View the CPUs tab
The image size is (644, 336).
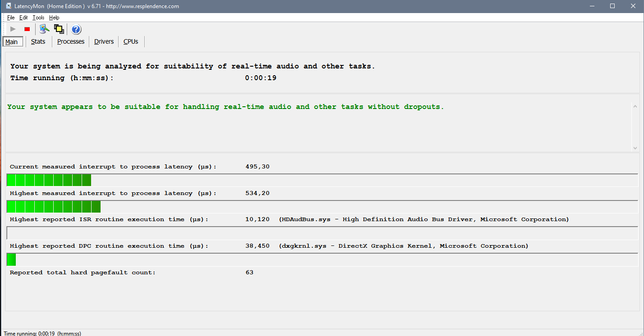131,41
